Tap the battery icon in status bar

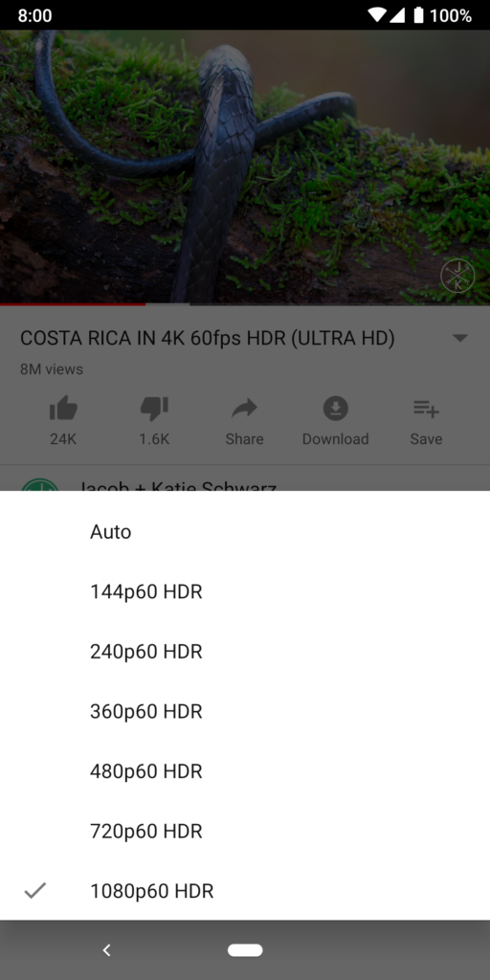[x=418, y=15]
